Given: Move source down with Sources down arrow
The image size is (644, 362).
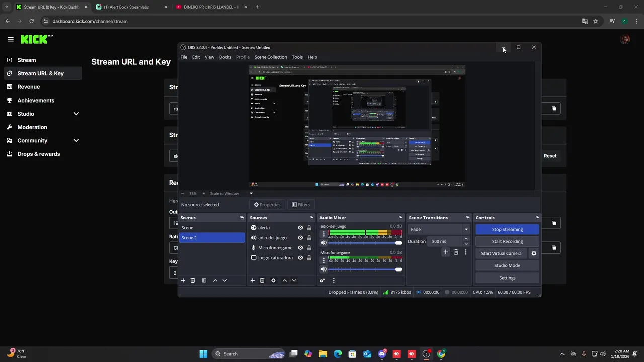Looking at the screenshot, I should click(x=294, y=280).
